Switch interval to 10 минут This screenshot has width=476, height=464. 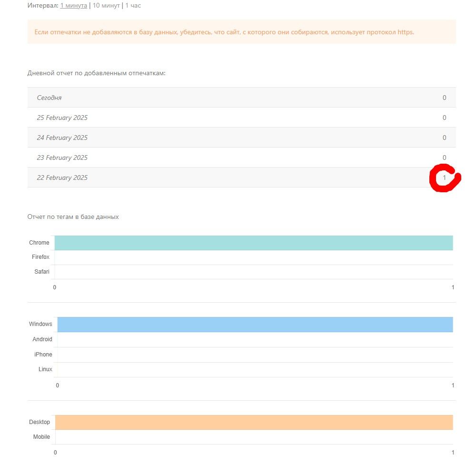click(107, 6)
